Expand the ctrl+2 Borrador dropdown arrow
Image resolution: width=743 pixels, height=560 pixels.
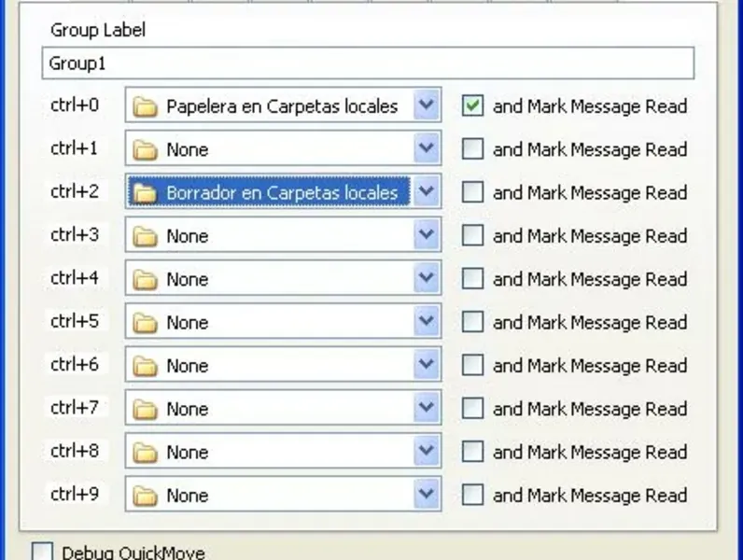(427, 193)
